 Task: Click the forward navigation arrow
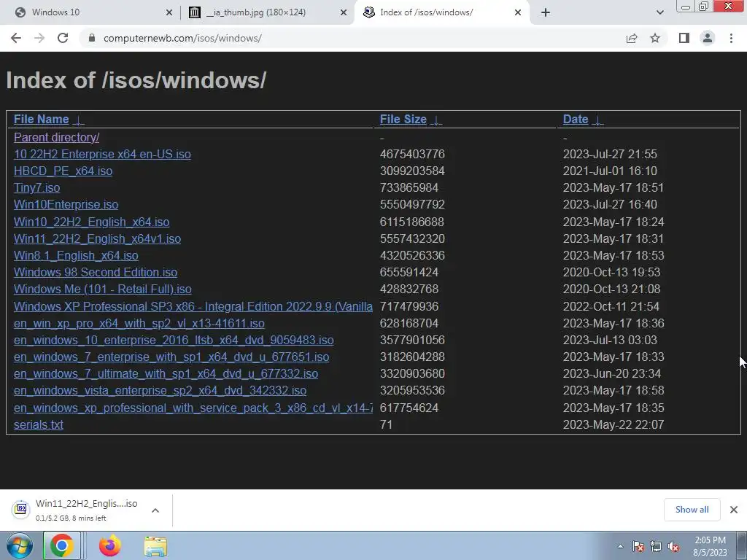click(x=39, y=38)
